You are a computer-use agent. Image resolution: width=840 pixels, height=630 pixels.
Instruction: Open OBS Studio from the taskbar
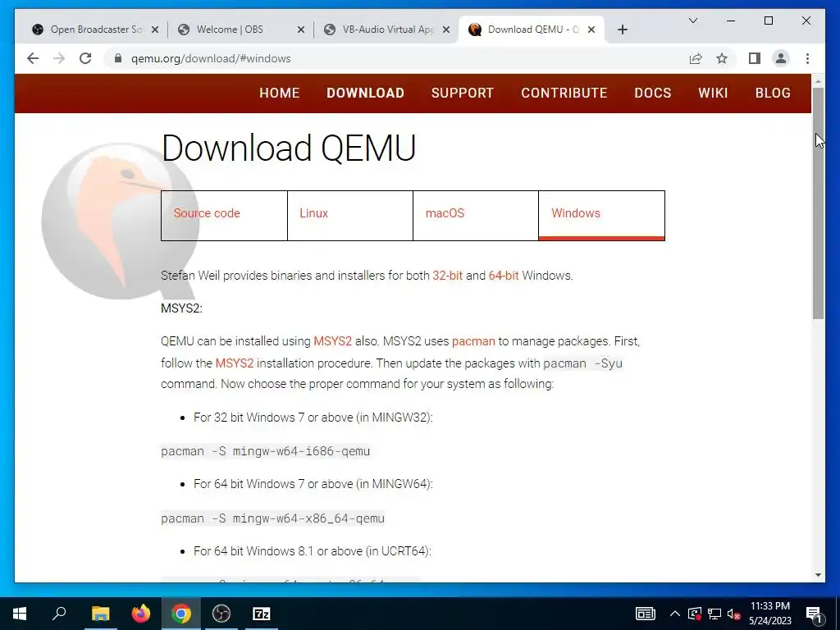[221, 614]
